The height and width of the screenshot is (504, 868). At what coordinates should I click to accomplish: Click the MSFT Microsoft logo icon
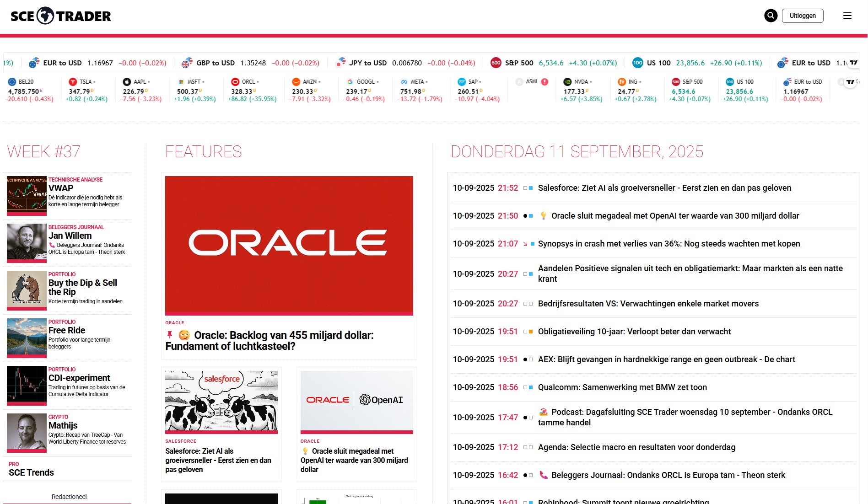pyautogui.click(x=181, y=82)
